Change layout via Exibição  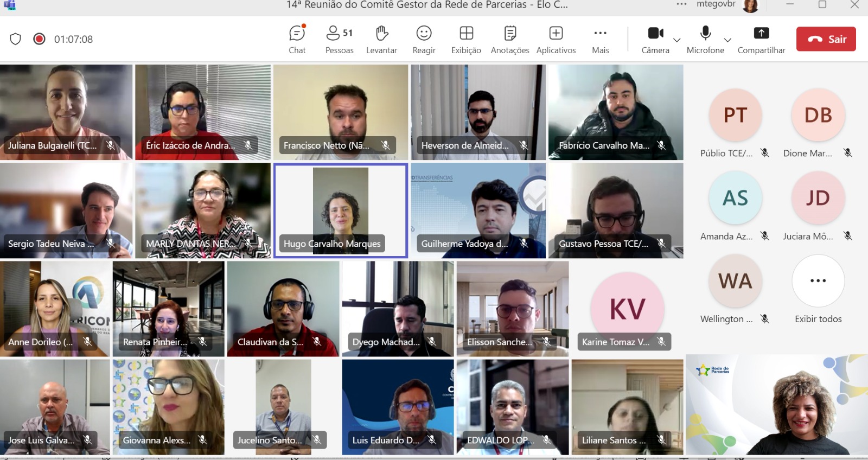pos(466,40)
